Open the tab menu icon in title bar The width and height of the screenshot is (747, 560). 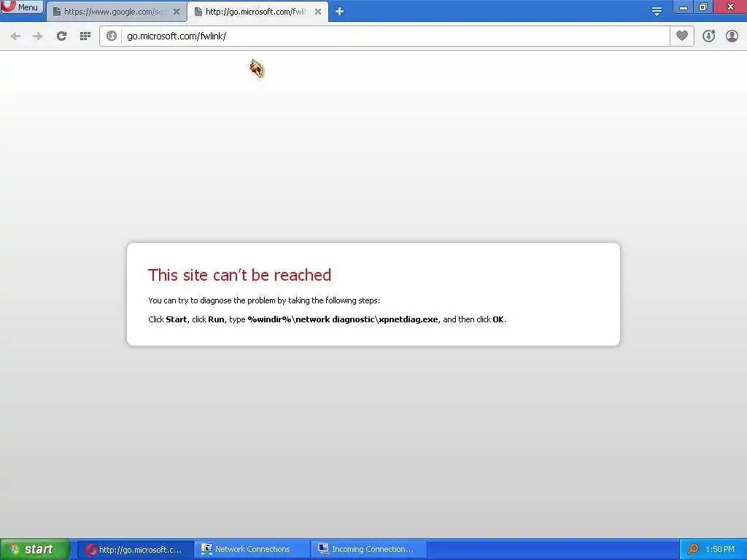pos(657,12)
